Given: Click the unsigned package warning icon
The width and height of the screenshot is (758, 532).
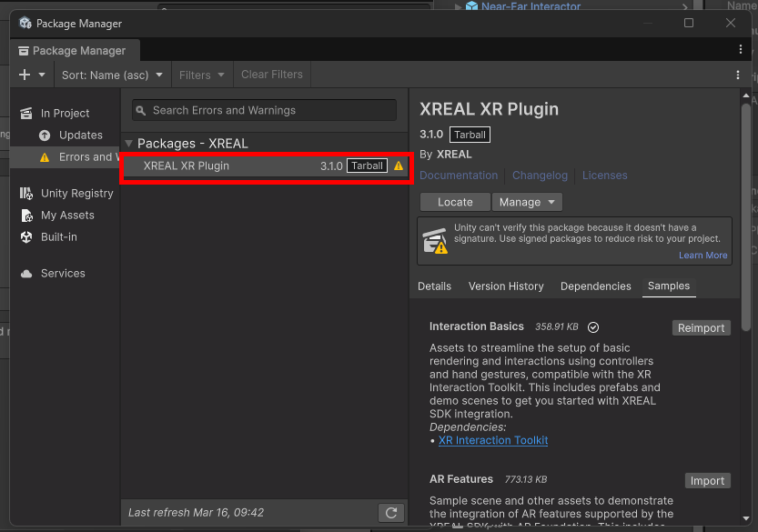Looking at the screenshot, I should click(x=435, y=241).
